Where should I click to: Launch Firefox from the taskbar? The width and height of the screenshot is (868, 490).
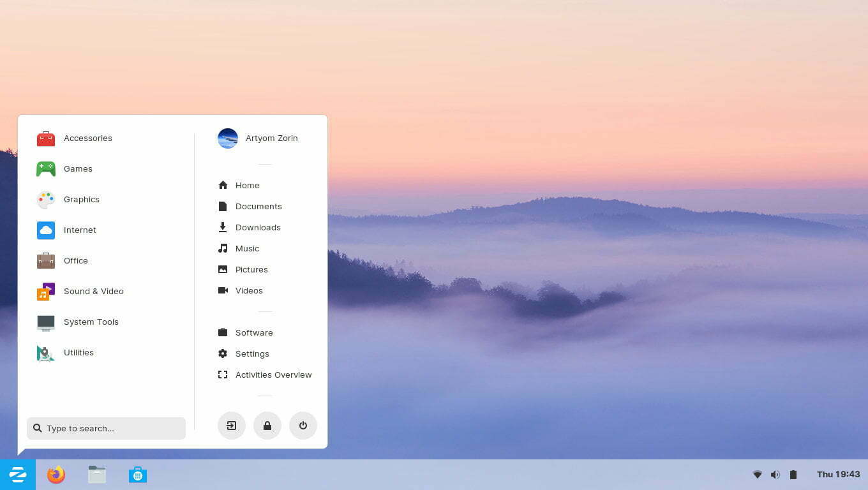pos(56,474)
